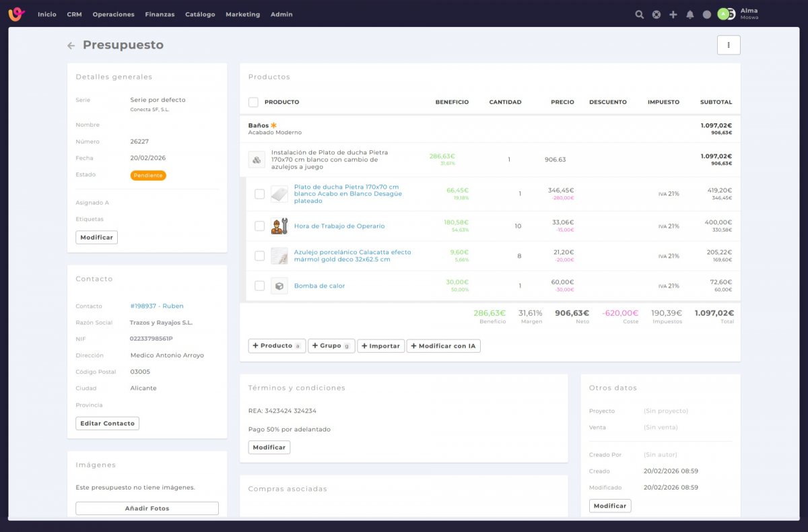Click the orange asterisk next to Baños
This screenshot has width=808, height=532.
274,125
